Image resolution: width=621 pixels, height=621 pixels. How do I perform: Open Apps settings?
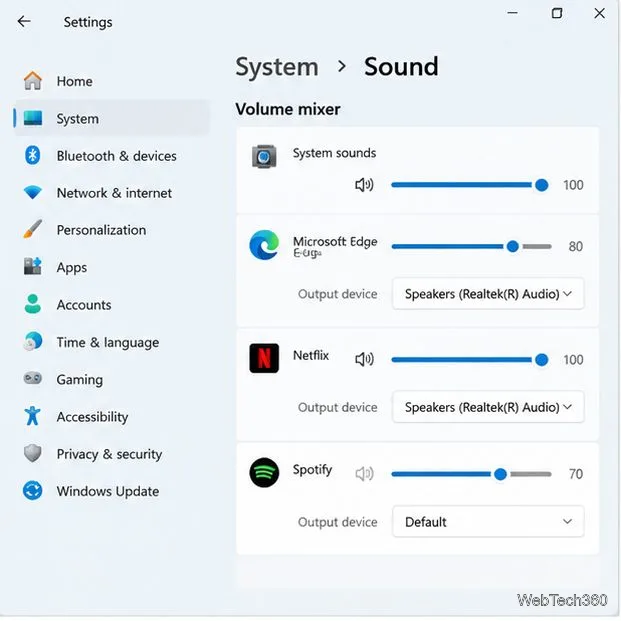point(112,267)
